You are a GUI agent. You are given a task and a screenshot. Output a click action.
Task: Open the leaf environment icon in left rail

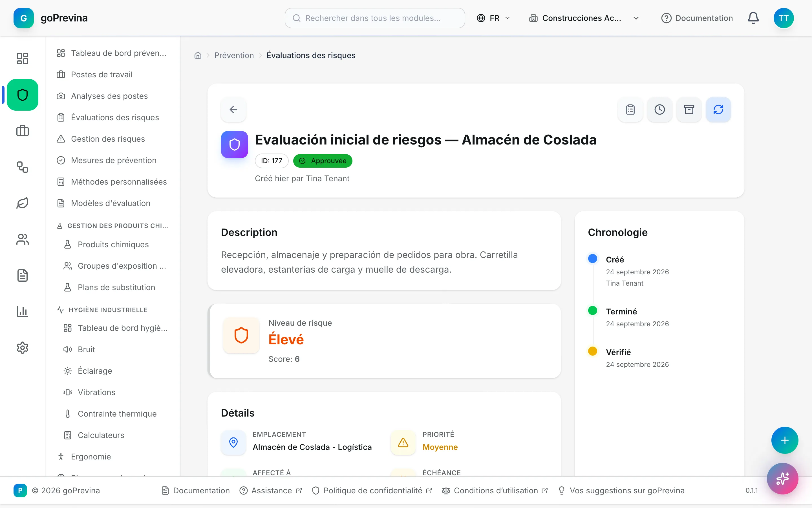coord(23,203)
